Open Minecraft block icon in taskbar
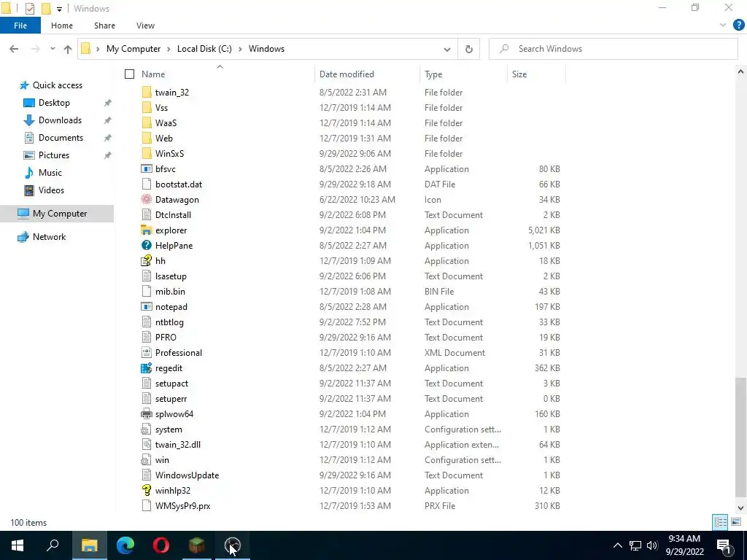 (197, 545)
